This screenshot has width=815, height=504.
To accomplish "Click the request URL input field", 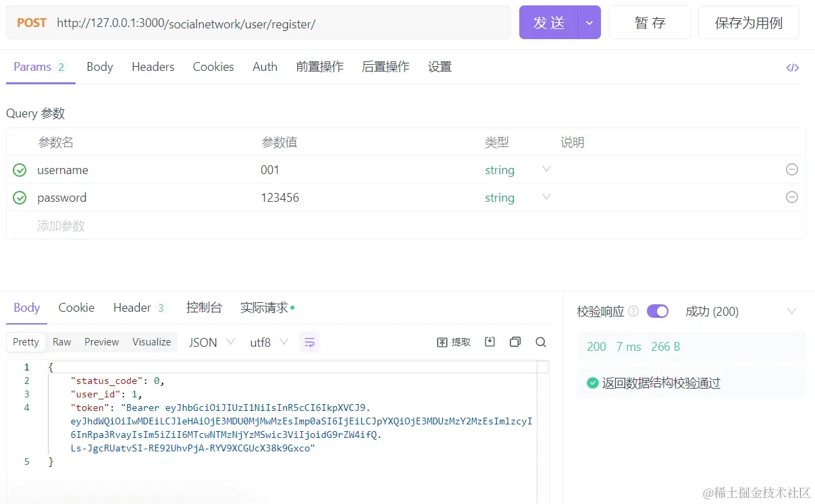I will [x=280, y=24].
